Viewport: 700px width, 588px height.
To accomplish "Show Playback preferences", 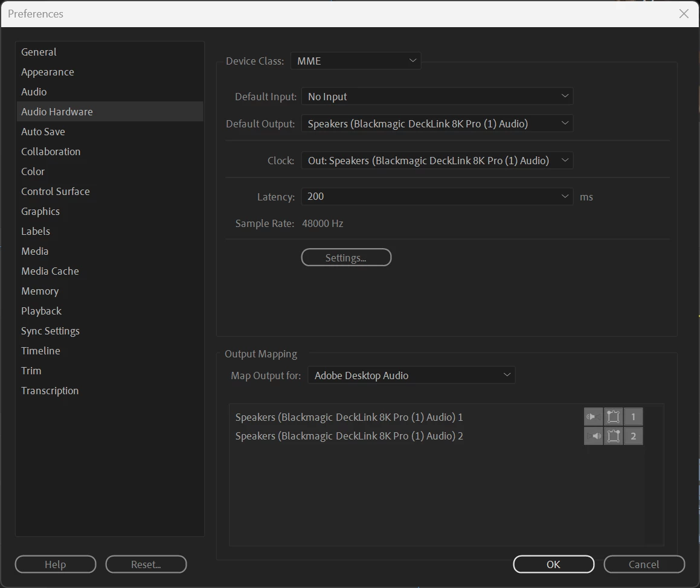I will pyautogui.click(x=110, y=311).
